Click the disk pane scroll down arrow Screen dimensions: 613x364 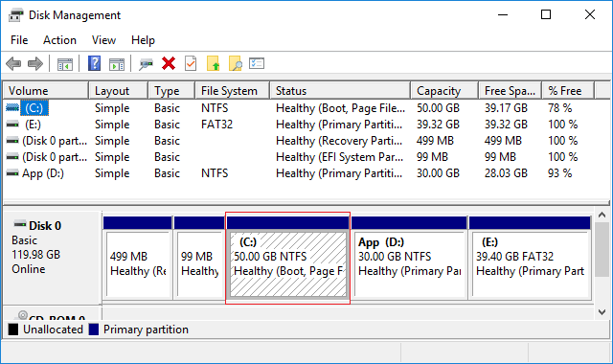click(x=602, y=312)
